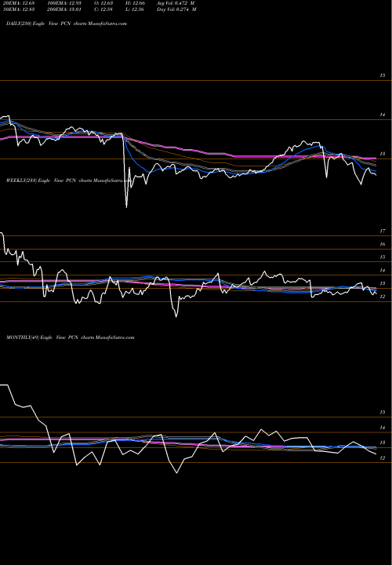The height and width of the screenshot is (565, 392).
Task: Click the 13 axis label on the monthly chart
Action: (x=383, y=443)
